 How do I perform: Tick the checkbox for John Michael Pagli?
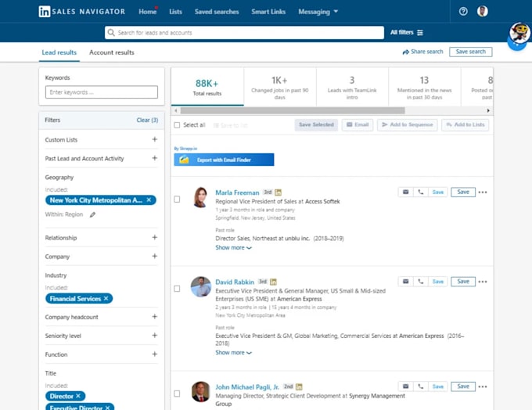[x=177, y=394]
